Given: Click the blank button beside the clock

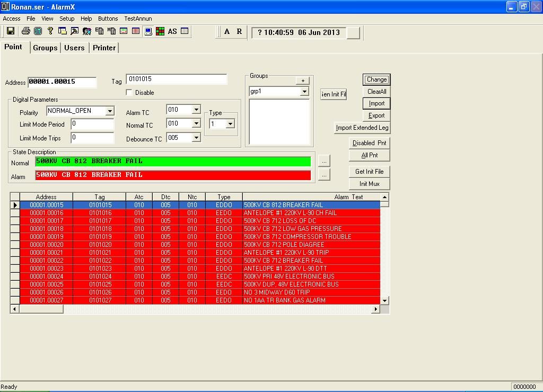Looking at the screenshot, I should point(353,32).
